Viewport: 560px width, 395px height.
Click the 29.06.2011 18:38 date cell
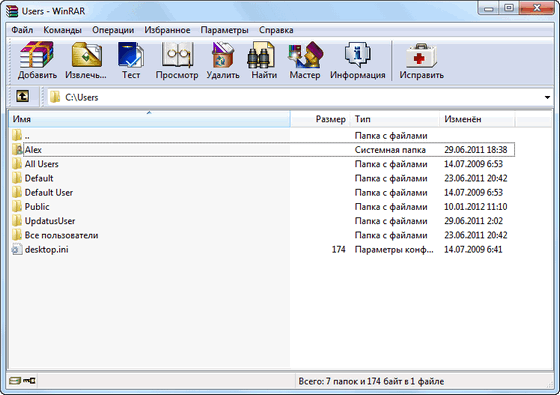(x=476, y=150)
